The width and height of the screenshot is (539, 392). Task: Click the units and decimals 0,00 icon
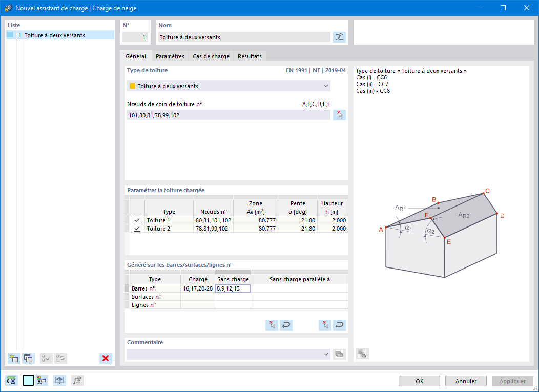tap(11, 380)
